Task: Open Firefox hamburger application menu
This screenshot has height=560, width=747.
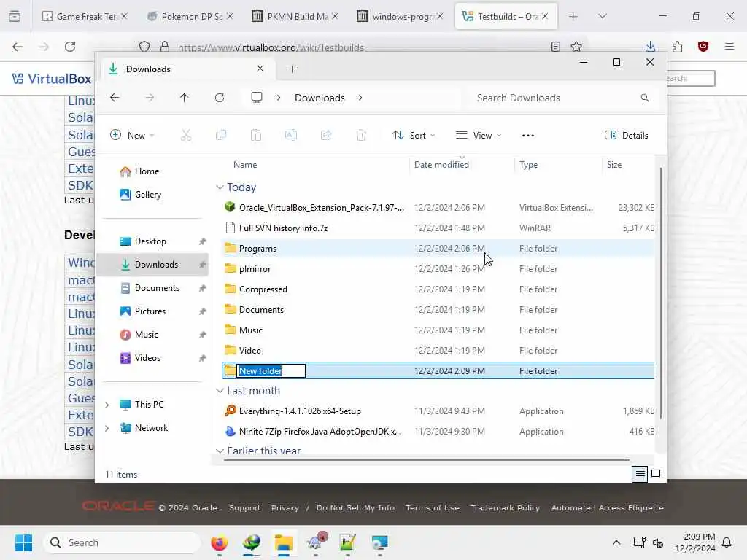Action: click(729, 46)
